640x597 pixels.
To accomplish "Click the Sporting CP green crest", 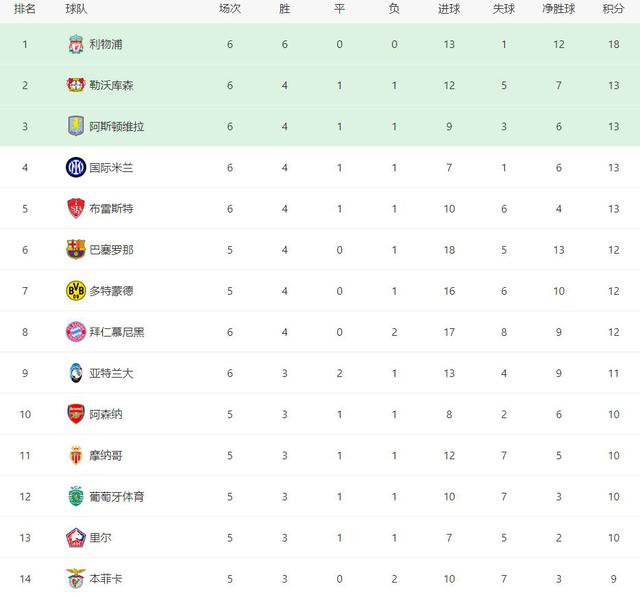I will [76, 496].
